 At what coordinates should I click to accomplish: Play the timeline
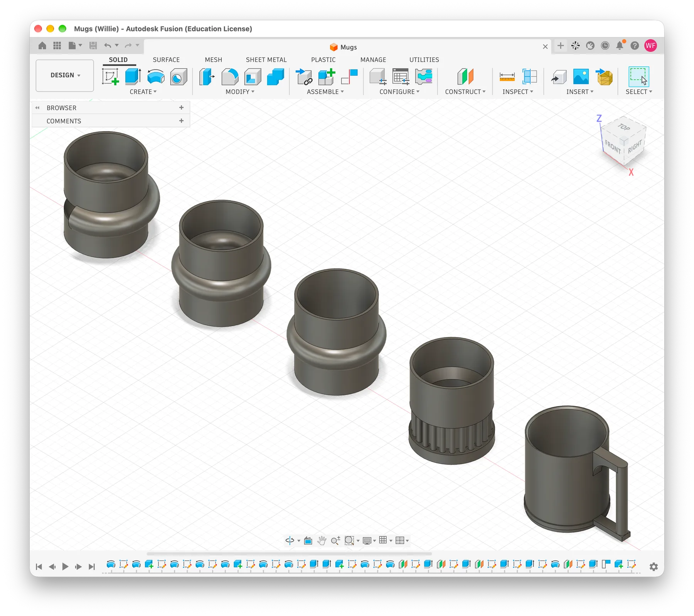[x=65, y=566]
